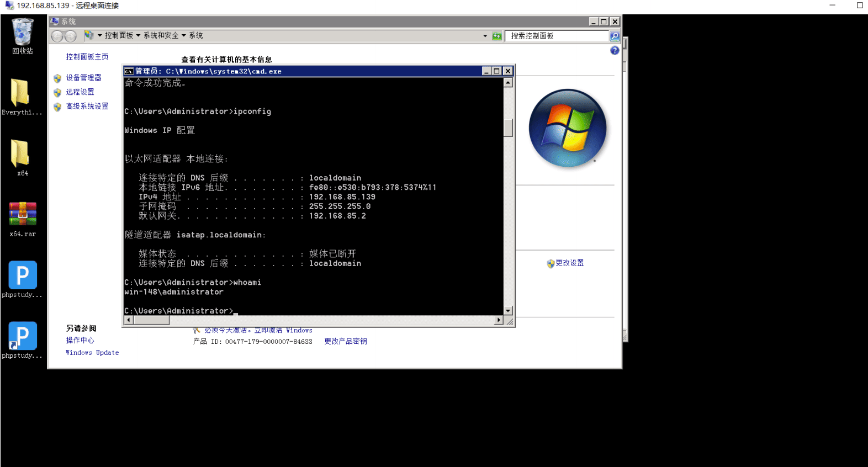868x467 pixels.
Task: Open 高级系统设置 link
Action: (x=87, y=107)
